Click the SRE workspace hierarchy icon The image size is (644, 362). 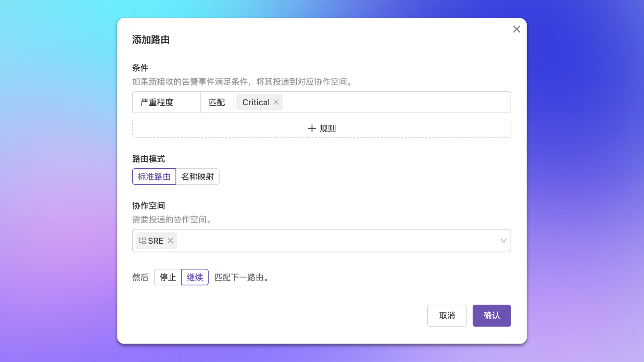point(142,241)
